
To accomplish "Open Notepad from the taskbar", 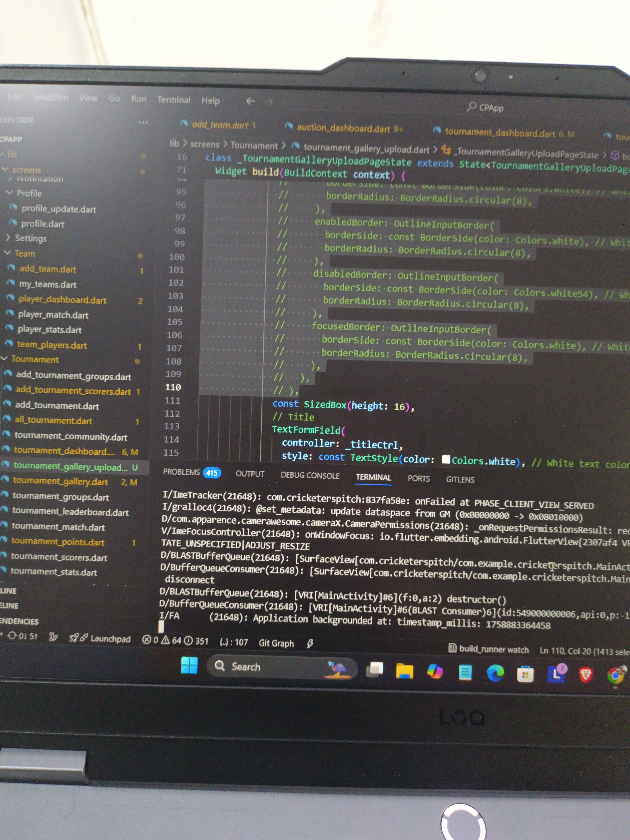I will tap(465, 672).
